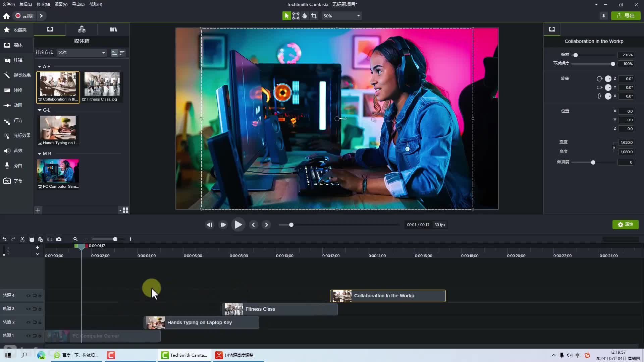Open the 收藏夹 favorites panel
Viewport: 644px width, 362px height.
[x=17, y=30]
